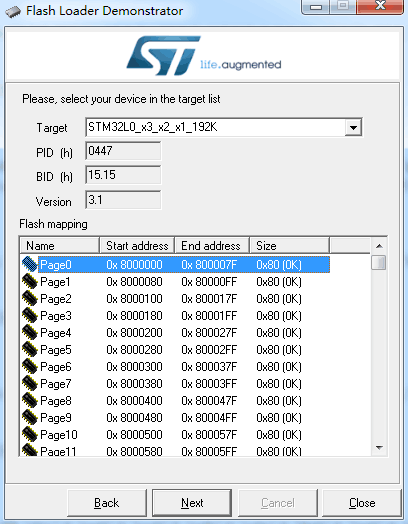Click the Next button
Screen dimensions: 408x524
(192, 503)
